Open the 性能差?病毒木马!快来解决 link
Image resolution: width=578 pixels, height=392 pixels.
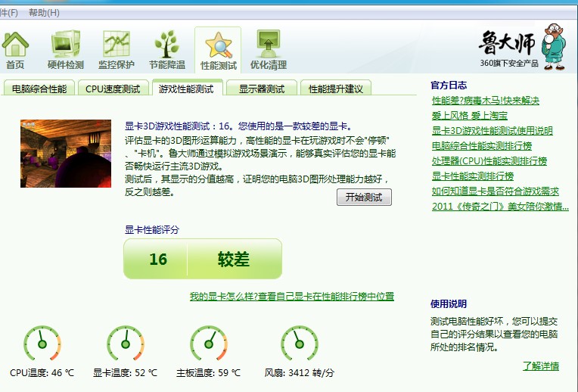pyautogui.click(x=486, y=101)
